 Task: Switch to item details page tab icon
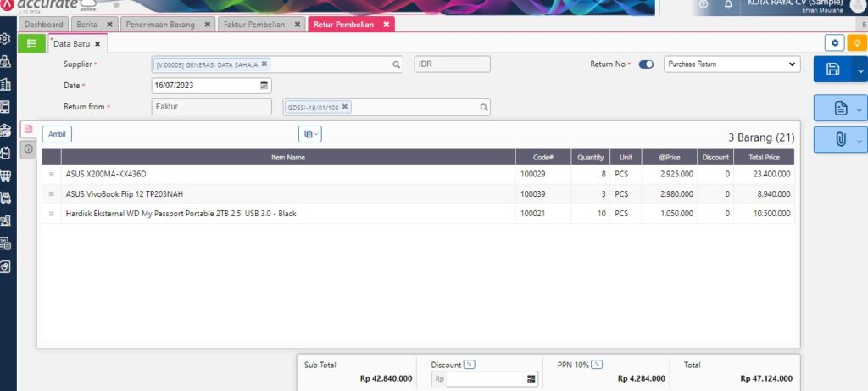click(x=28, y=128)
